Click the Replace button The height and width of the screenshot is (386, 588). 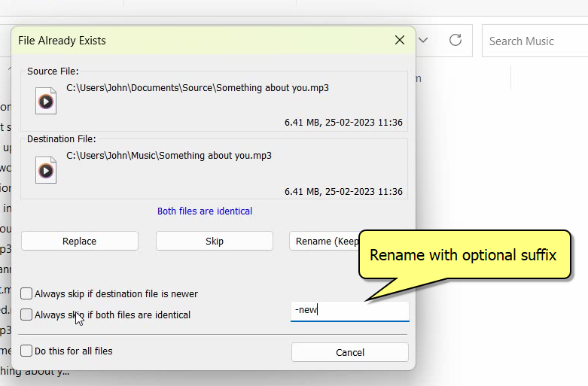(80, 241)
